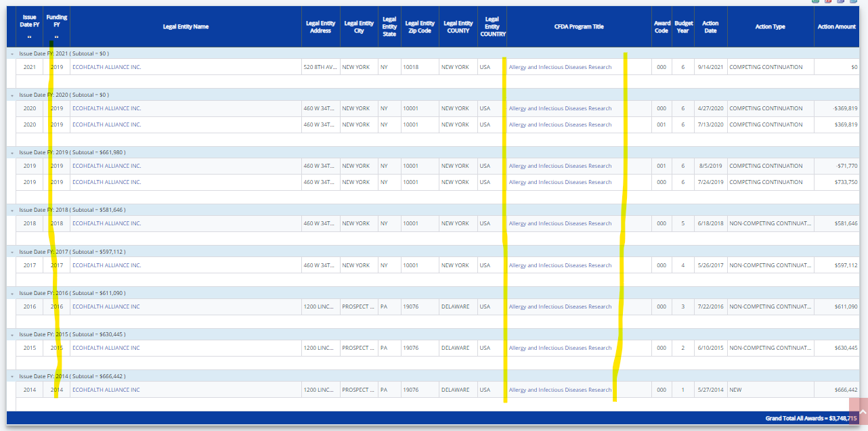
Task: Open Allergy and Infectious Diseases Research, 6/18/2018 row
Action: click(x=560, y=223)
